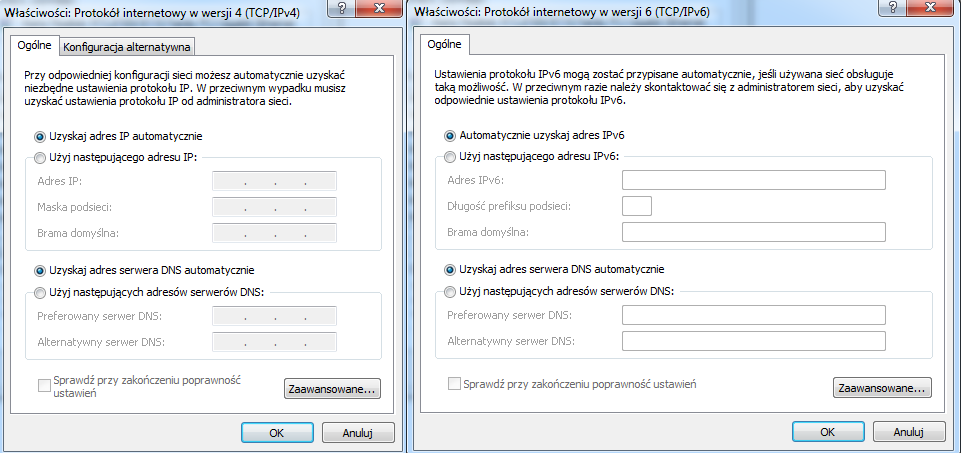Open the 'Ogólne' tab in IPv6 dialog
Viewport: 961px width, 453px height.
444,44
